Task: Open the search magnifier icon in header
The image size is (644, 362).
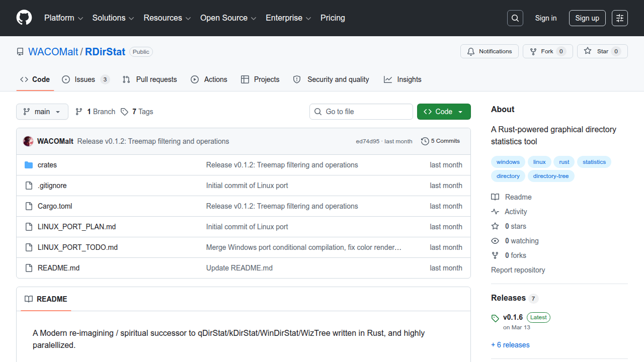Action: (x=515, y=18)
